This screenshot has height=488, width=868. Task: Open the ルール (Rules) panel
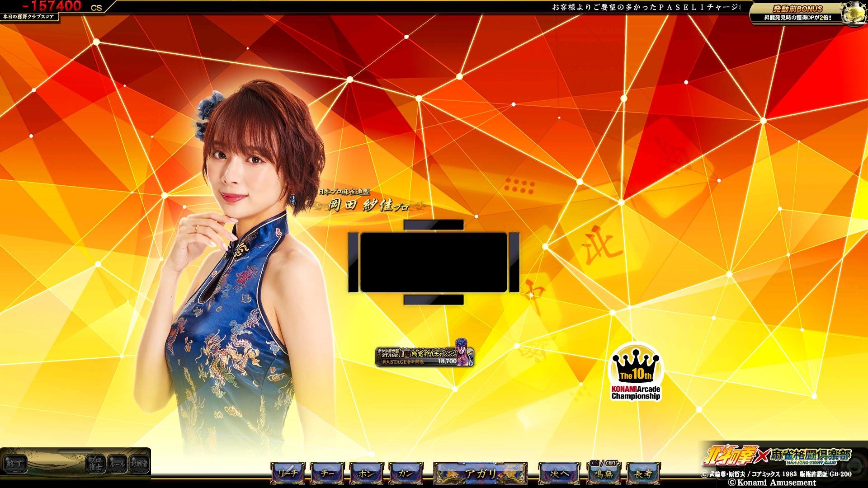pyautogui.click(x=117, y=463)
